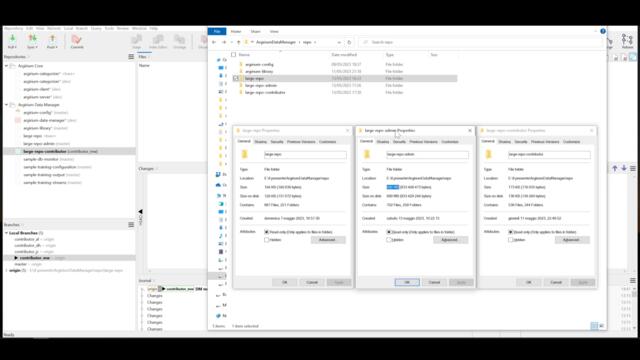Click the Name column header in Explorer
Viewport: 640px width, 360px height.
point(244,55)
